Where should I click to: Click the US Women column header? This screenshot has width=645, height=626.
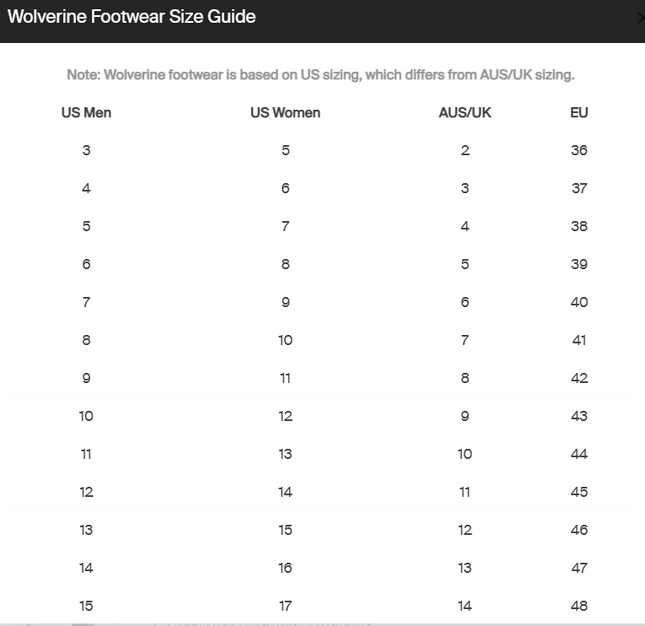(x=285, y=113)
